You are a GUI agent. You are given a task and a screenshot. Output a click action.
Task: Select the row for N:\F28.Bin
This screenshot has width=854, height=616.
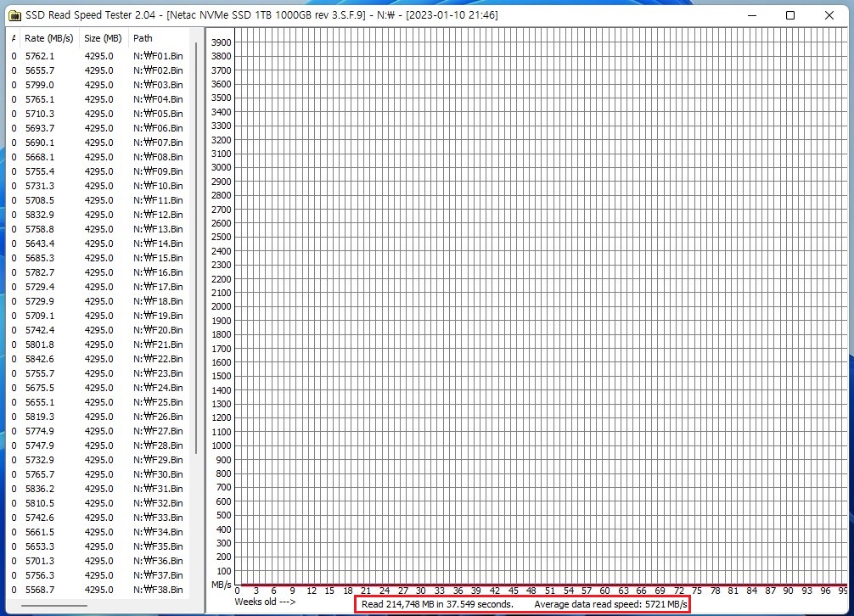(x=98, y=445)
